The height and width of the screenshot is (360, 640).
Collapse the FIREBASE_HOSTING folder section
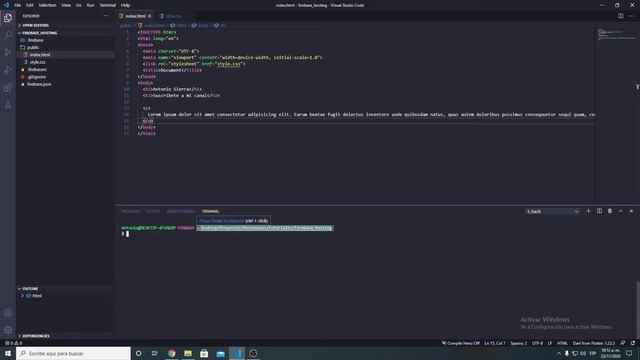point(65,33)
